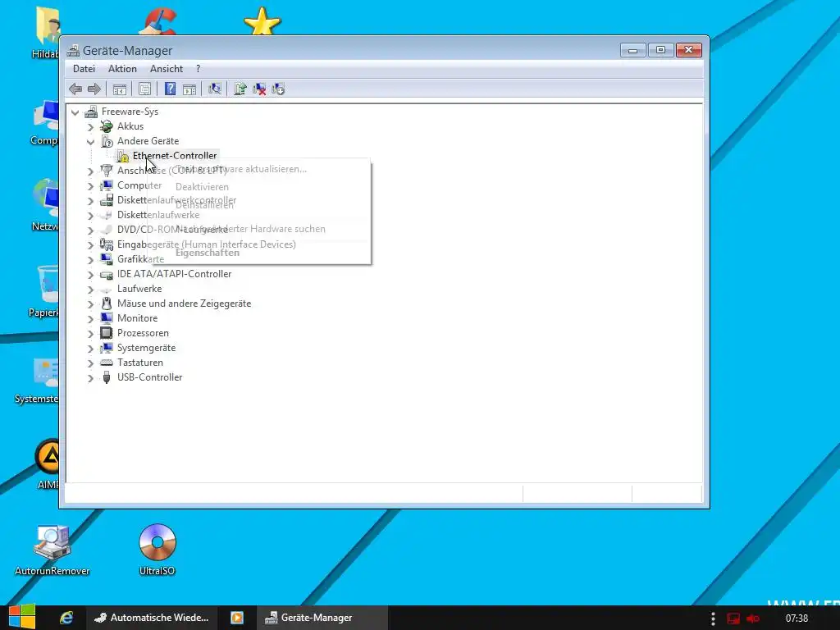Click the media player taskbar icon
840x630 pixels.
[x=237, y=618]
